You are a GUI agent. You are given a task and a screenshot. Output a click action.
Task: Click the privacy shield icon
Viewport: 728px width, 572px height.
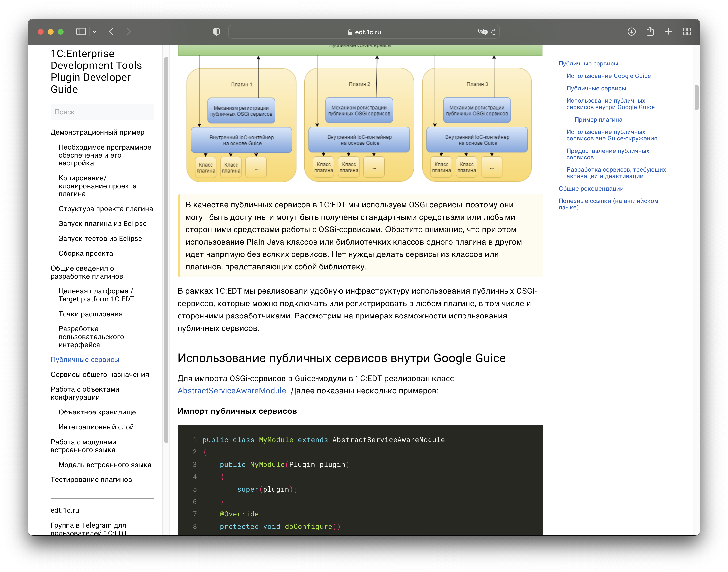tap(216, 32)
